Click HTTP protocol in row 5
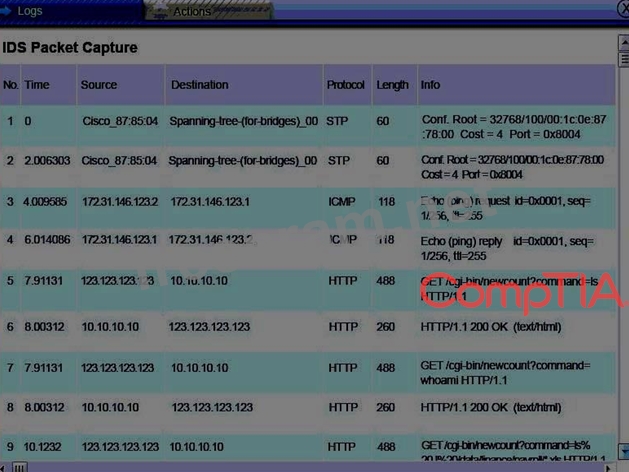 [343, 281]
